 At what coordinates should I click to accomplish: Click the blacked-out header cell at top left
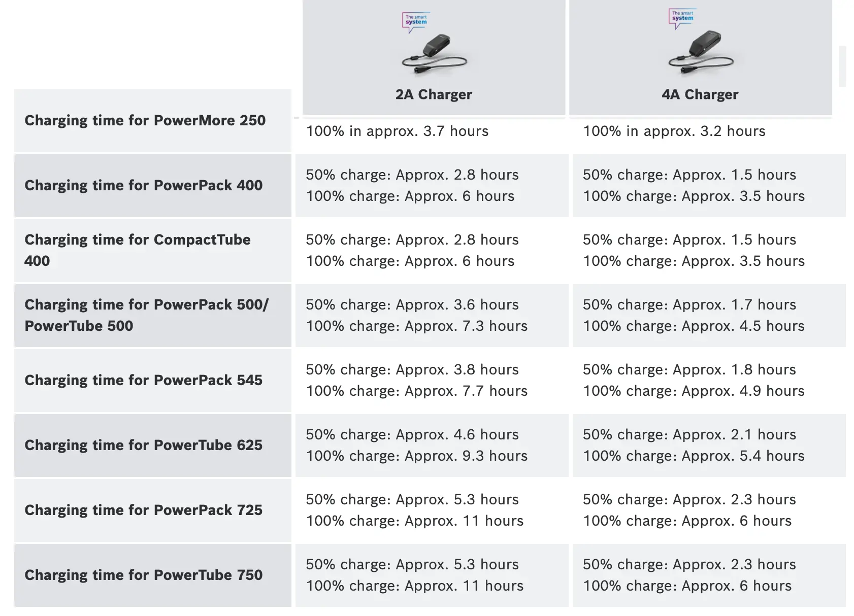click(x=154, y=47)
